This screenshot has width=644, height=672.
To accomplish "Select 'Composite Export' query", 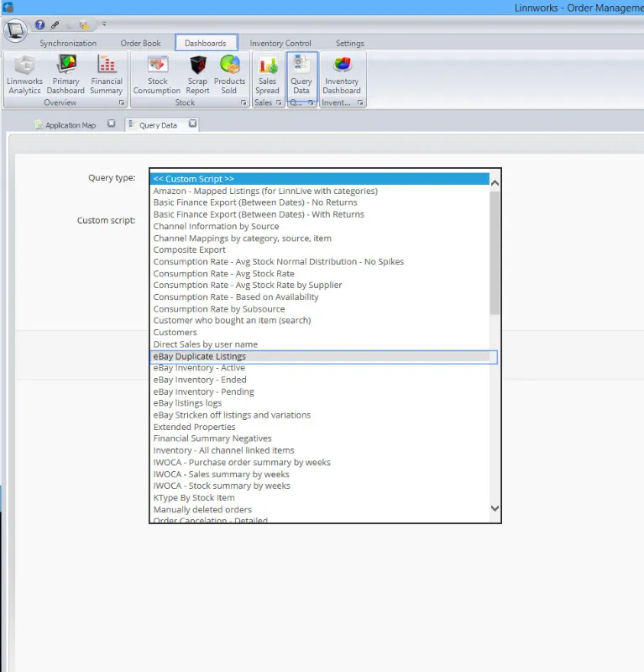I will 320,249.
